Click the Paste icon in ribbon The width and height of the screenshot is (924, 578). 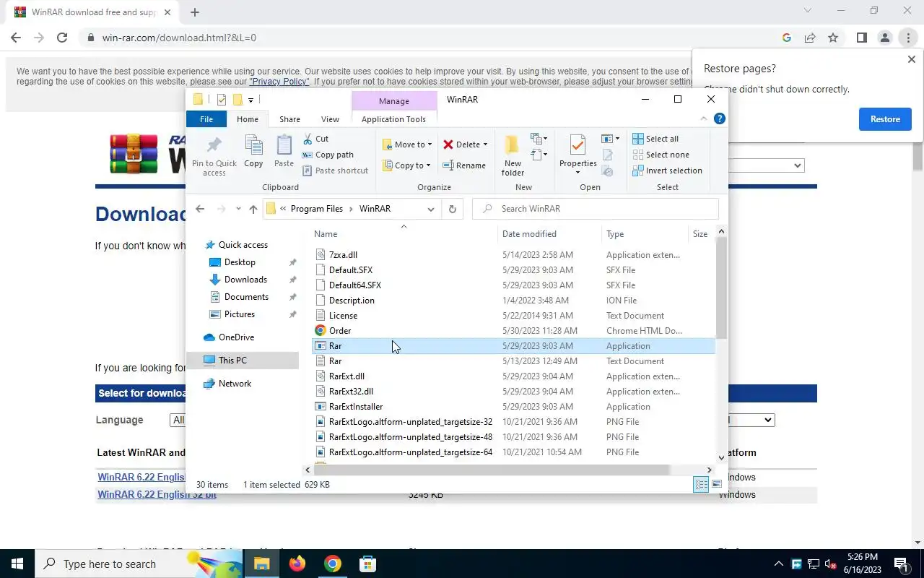click(284, 146)
